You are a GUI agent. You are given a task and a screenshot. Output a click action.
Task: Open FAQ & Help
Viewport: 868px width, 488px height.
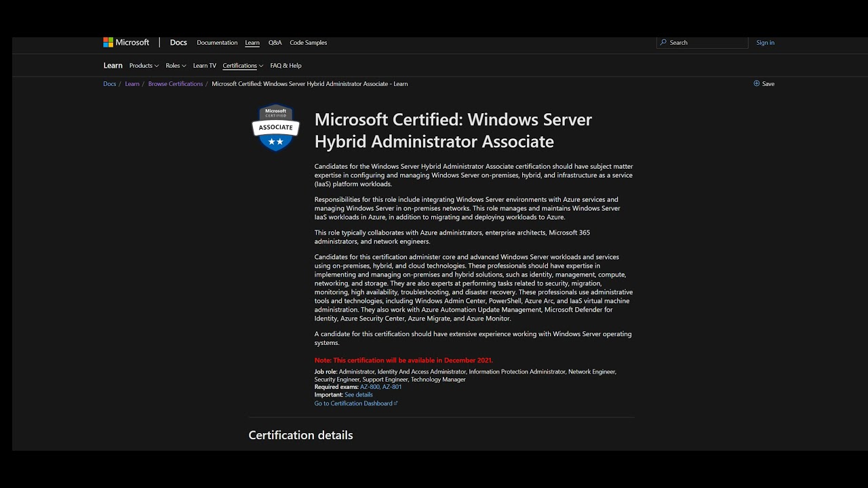[285, 66]
